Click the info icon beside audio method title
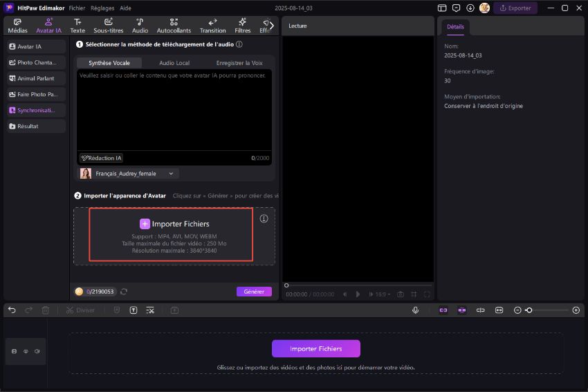588x392 pixels. (239, 44)
